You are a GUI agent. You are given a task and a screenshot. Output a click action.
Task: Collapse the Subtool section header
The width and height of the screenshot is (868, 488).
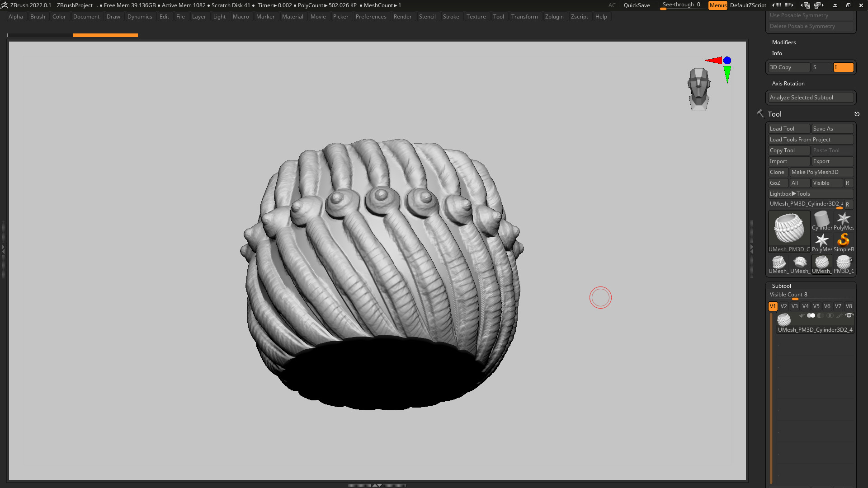(781, 286)
